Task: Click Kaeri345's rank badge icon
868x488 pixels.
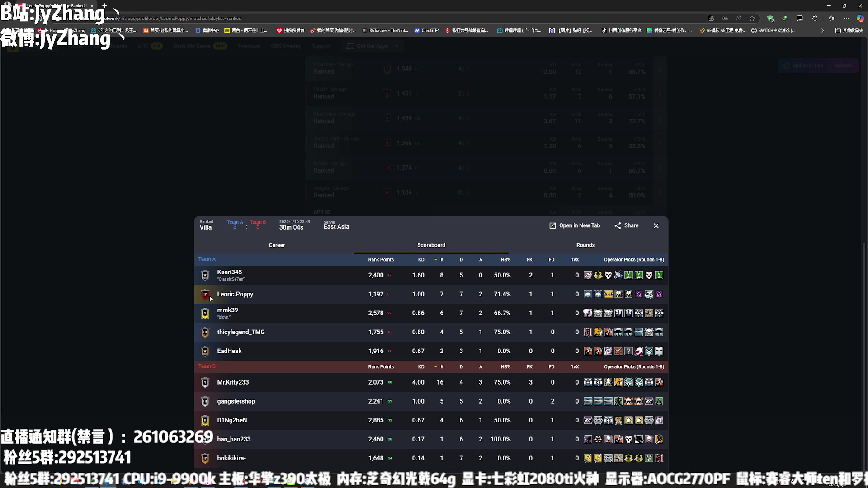Action: click(x=205, y=275)
